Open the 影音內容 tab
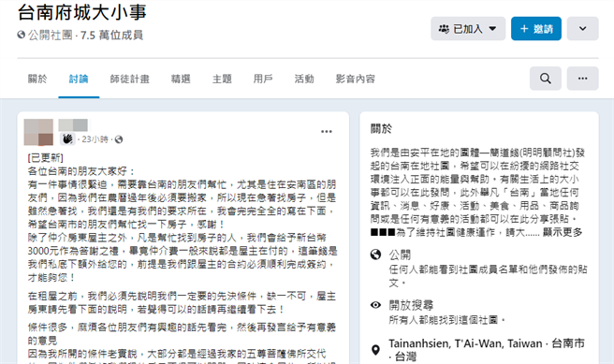The height and width of the screenshot is (364, 614). pyautogui.click(x=355, y=79)
